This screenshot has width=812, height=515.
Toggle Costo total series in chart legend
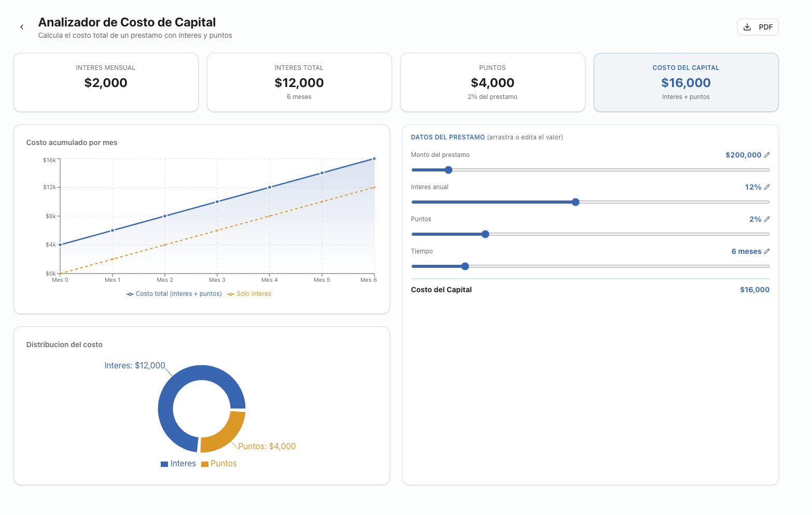[x=174, y=294]
